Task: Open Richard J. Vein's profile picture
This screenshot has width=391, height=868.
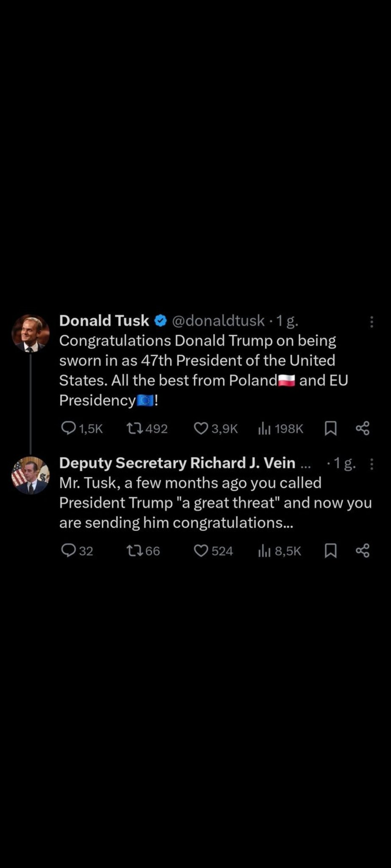Action: click(x=31, y=475)
